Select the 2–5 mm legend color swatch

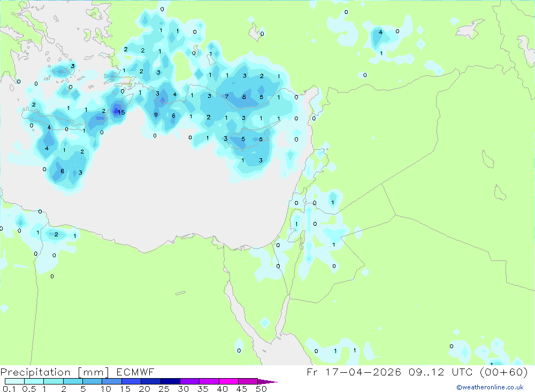(73, 381)
